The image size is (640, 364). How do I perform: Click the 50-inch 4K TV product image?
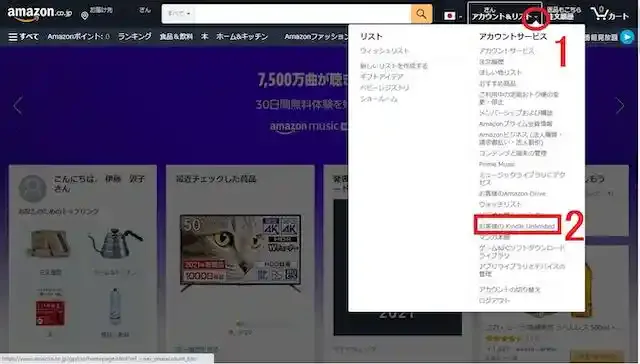240,253
